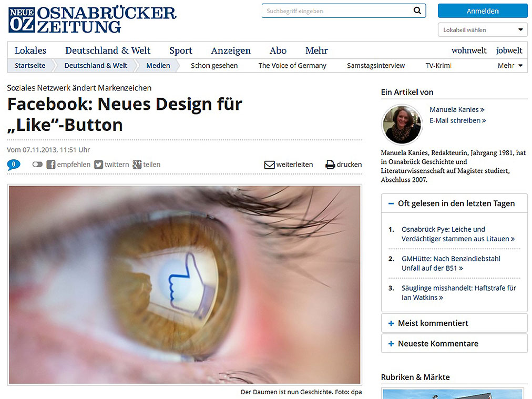Screen dimensions: 532x399
Task: Click the empfehlen text label
Action: 74,165
